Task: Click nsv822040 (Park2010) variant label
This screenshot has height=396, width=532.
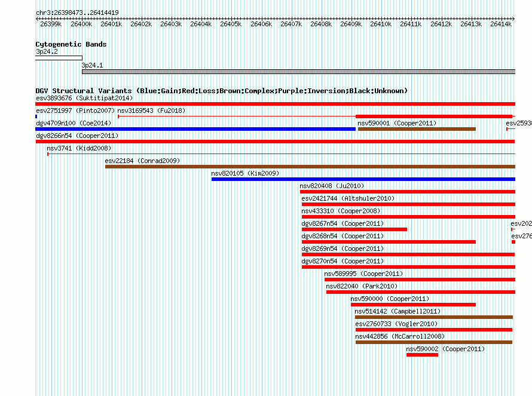Action: pyautogui.click(x=362, y=286)
